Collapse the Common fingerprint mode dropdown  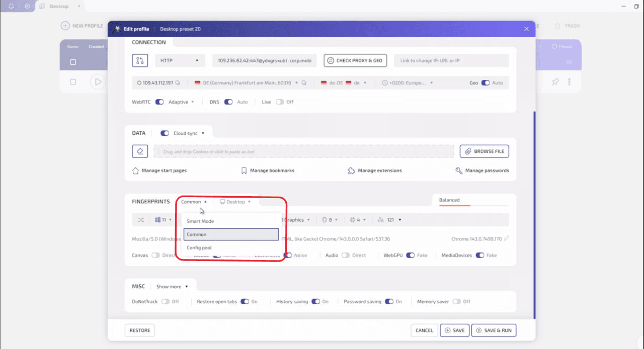[x=194, y=202]
